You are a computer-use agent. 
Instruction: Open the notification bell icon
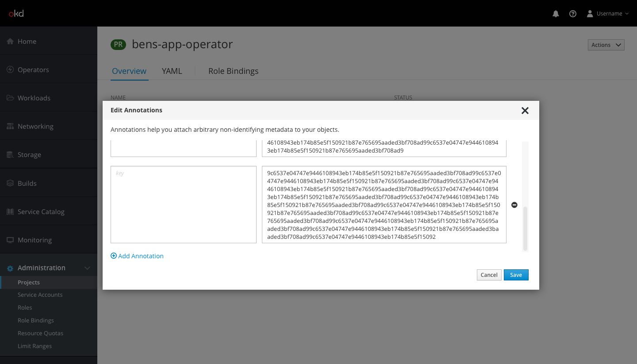pos(556,14)
